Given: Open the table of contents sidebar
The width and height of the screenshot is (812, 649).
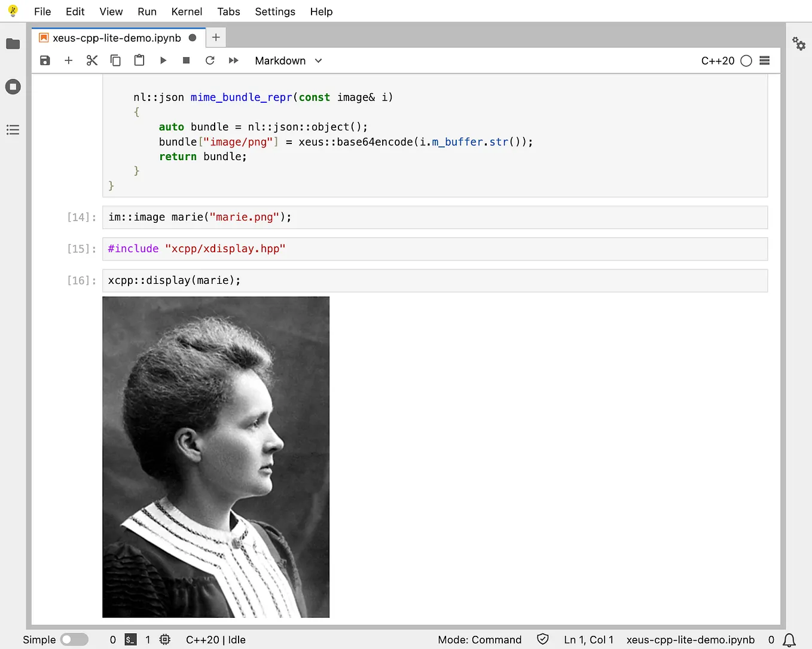Looking at the screenshot, I should tap(13, 130).
